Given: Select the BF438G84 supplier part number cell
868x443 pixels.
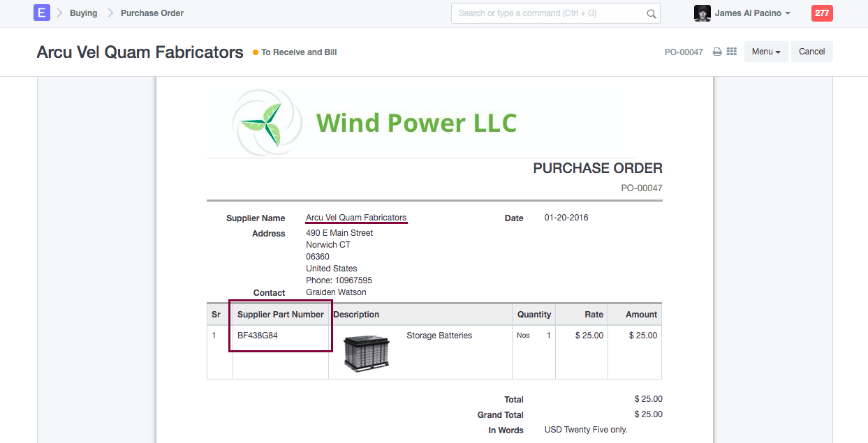Looking at the screenshot, I should tap(258, 336).
